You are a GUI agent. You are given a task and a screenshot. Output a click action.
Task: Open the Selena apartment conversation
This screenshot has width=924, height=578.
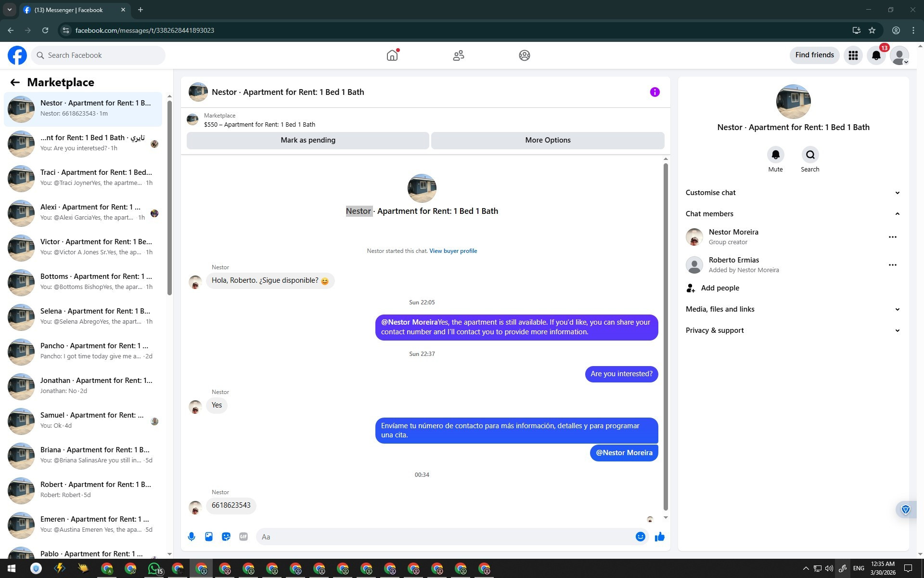click(x=83, y=316)
